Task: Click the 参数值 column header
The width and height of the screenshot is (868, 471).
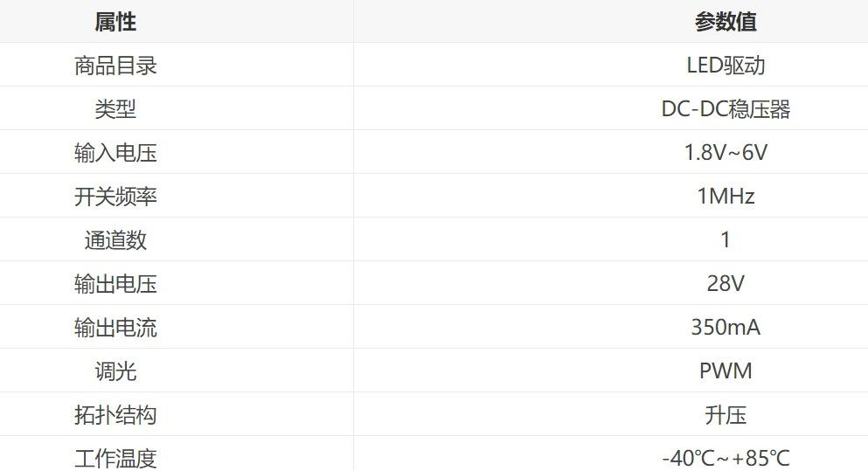Action: pyautogui.click(x=725, y=22)
